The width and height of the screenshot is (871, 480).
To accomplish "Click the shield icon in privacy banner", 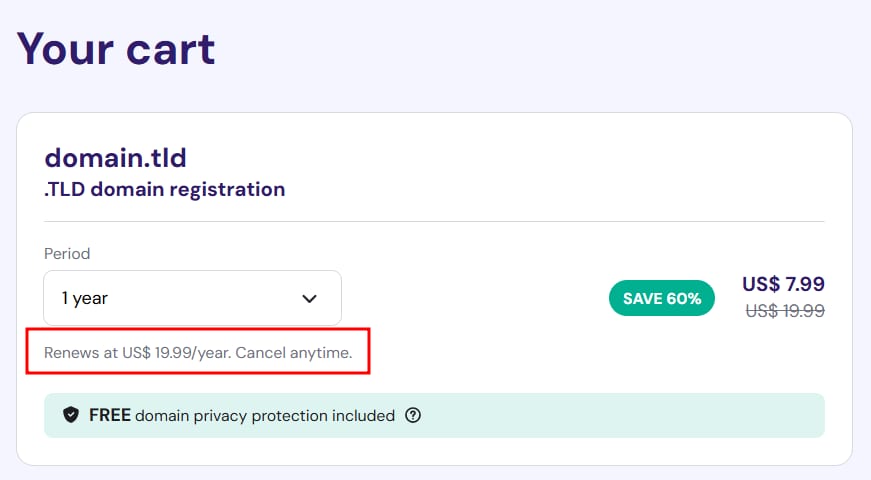I will (x=71, y=415).
